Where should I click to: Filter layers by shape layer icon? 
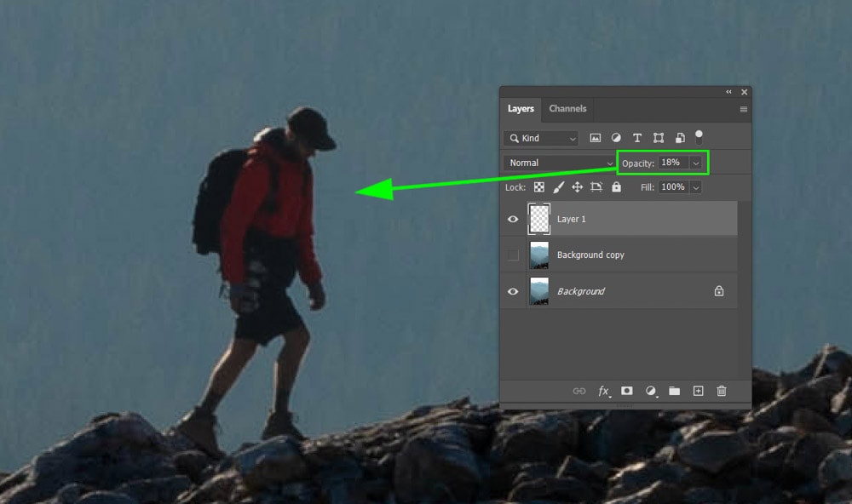659,138
